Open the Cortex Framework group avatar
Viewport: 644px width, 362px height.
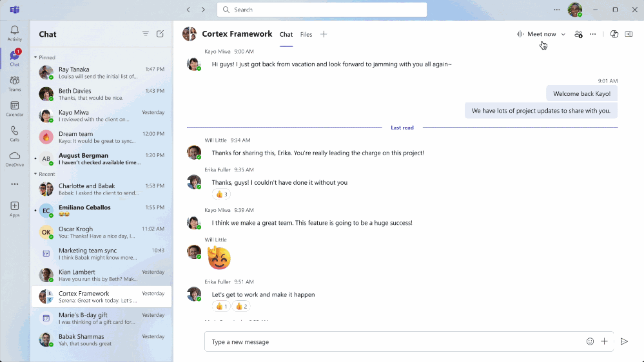point(190,34)
